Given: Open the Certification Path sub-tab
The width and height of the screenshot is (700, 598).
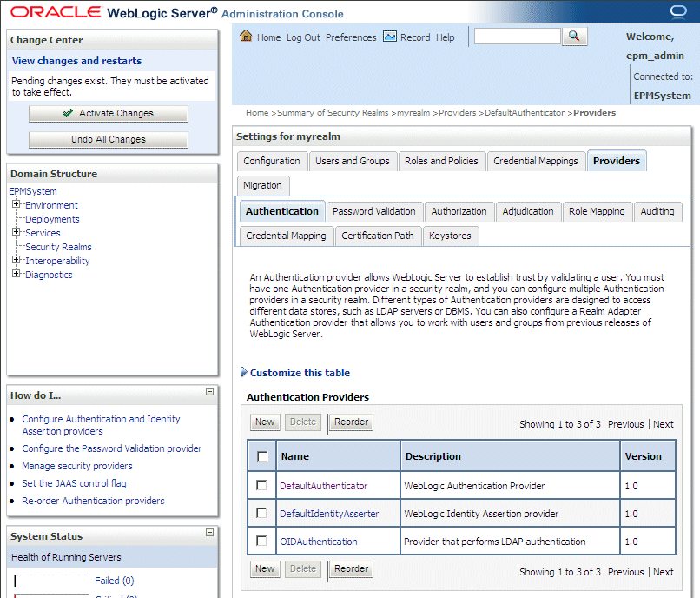Looking at the screenshot, I should (x=378, y=236).
